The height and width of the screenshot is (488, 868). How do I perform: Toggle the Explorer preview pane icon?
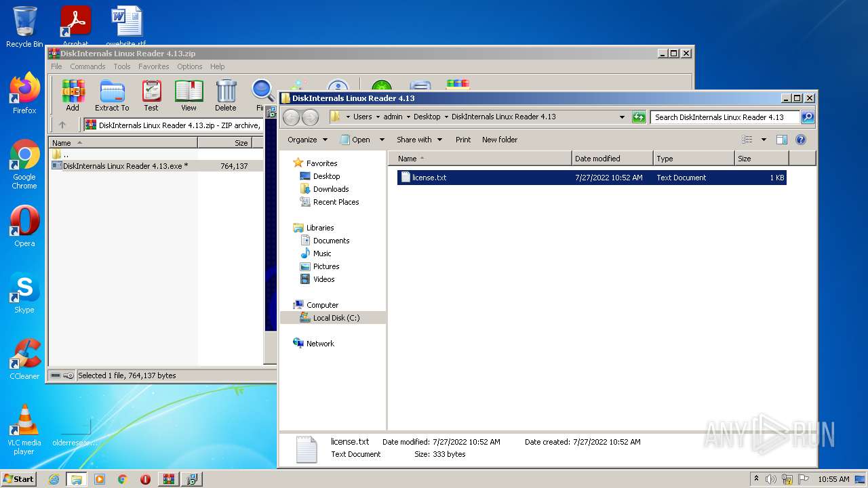(782, 140)
